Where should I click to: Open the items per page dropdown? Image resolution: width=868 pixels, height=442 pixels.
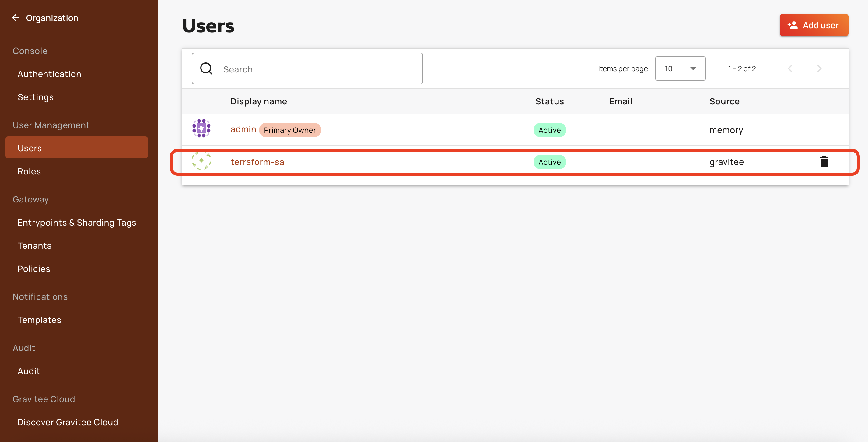(680, 69)
